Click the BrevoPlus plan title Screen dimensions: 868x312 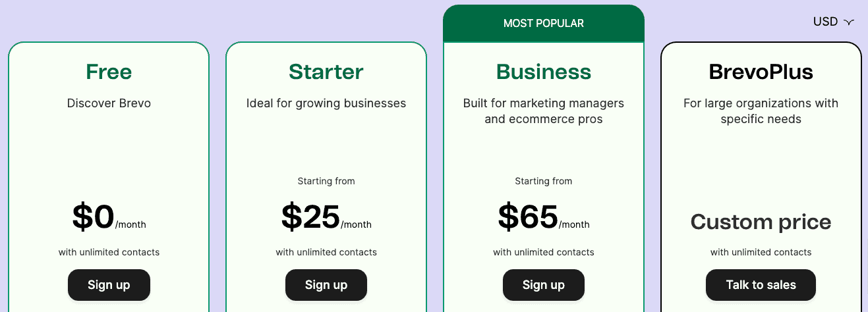pyautogui.click(x=761, y=72)
